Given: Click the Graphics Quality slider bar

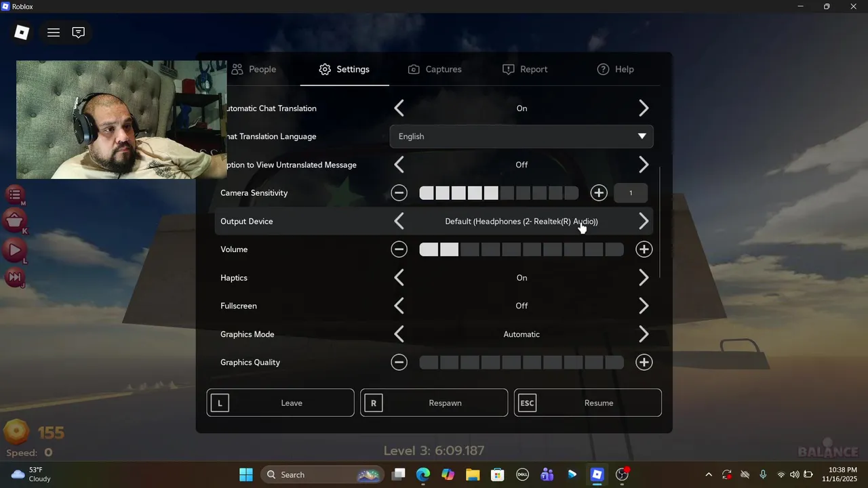Looking at the screenshot, I should [521, 363].
